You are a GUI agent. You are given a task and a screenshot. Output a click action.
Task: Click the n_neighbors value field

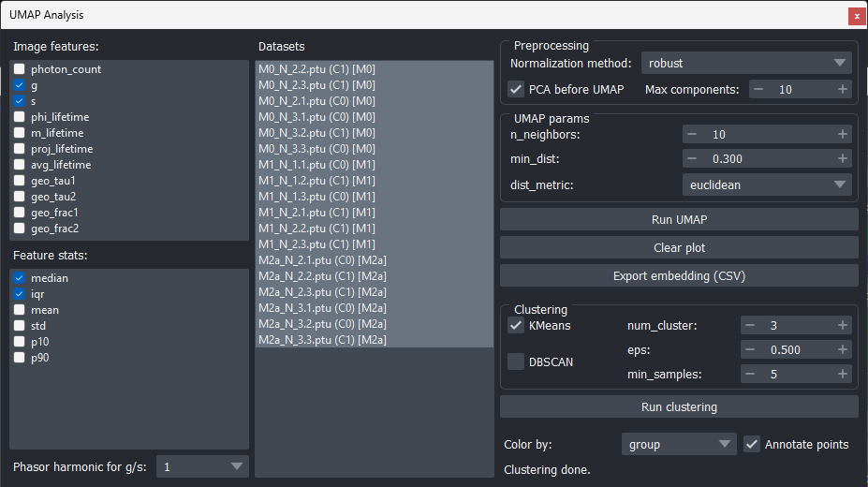(x=767, y=135)
